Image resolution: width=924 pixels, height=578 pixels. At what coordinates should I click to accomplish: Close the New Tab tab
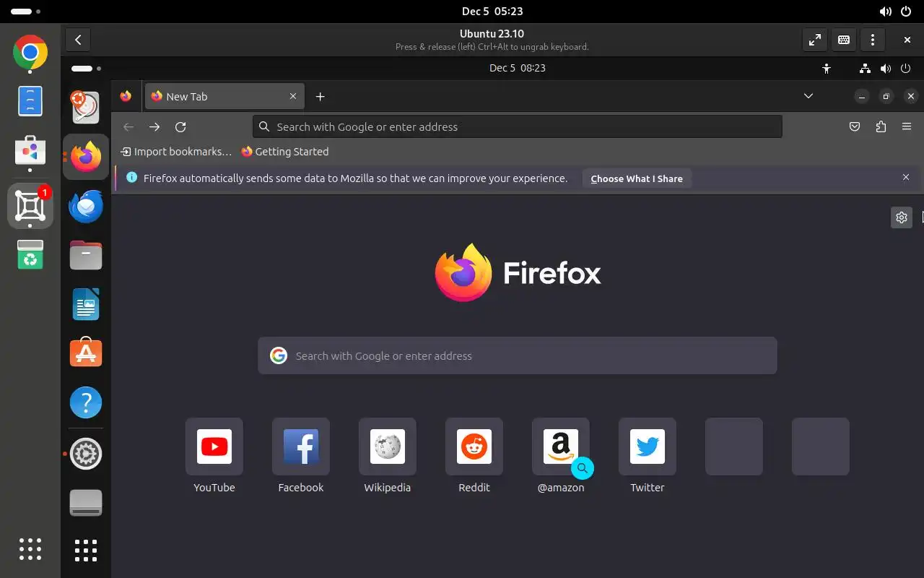tap(293, 96)
